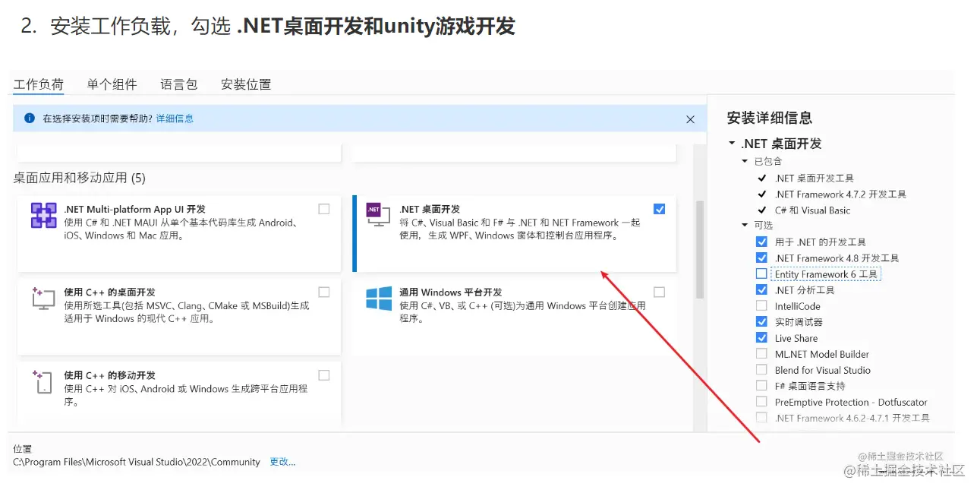980x493 pixels.
Task: Open the 安装位置 tab
Action: [x=246, y=84]
